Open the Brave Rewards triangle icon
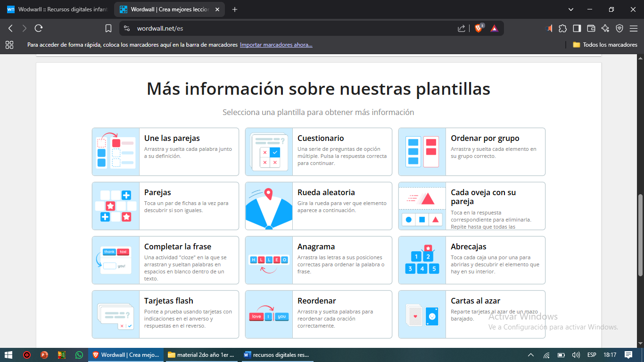Screen dimensions: 644x362 [494, 28]
